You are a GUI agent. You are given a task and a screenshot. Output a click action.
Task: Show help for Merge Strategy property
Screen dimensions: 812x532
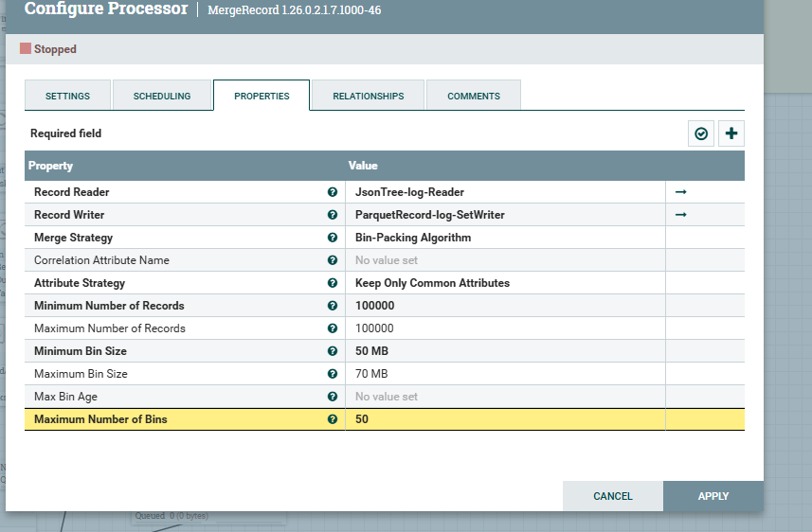tap(333, 238)
